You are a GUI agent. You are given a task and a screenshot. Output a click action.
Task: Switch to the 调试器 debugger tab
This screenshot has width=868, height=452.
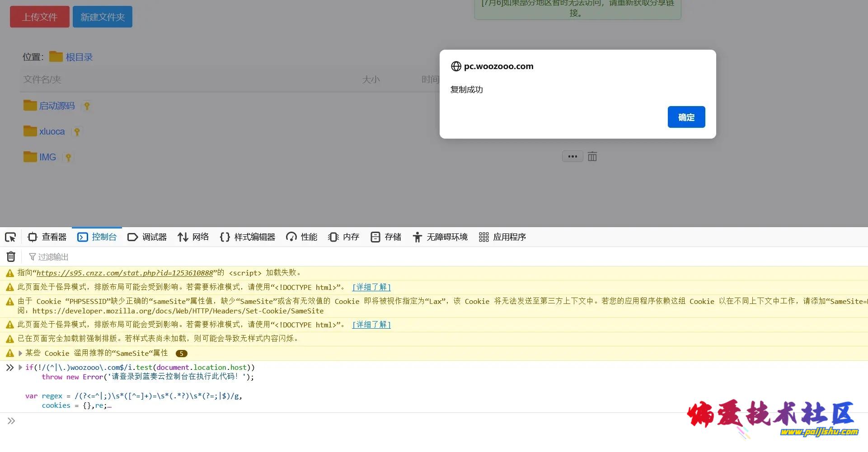pyautogui.click(x=147, y=237)
